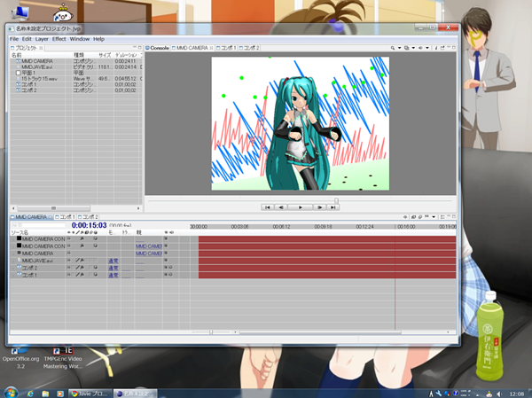Open blend mode 通常 of コンポ 1 layer
This screenshot has height=398, width=532.
113,275
